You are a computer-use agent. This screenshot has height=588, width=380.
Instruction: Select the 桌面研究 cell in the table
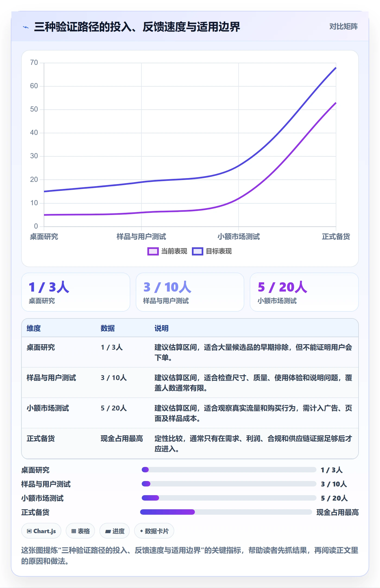[41, 347]
